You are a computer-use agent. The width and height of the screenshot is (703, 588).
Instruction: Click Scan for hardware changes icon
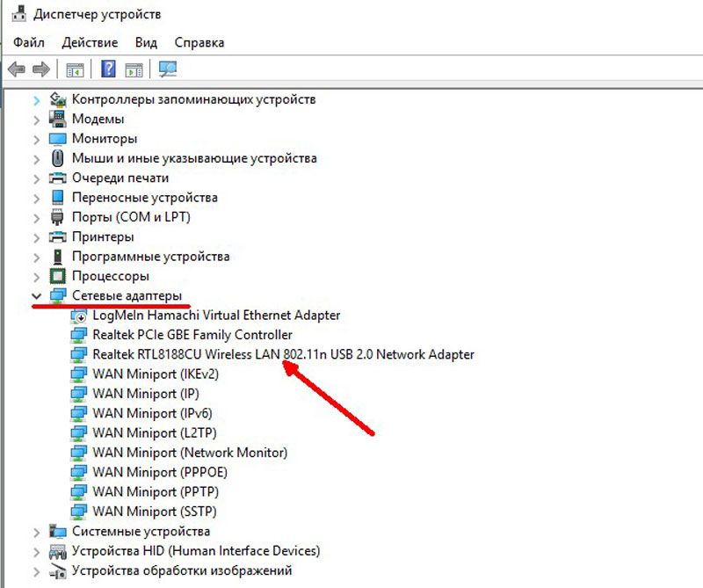168,69
